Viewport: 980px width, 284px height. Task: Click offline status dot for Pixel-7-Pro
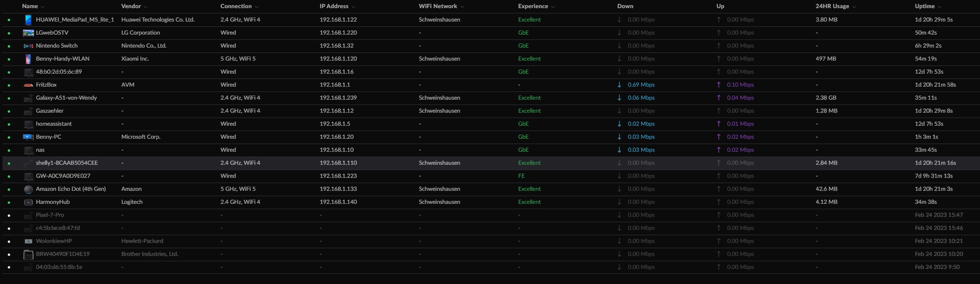coord(9,215)
